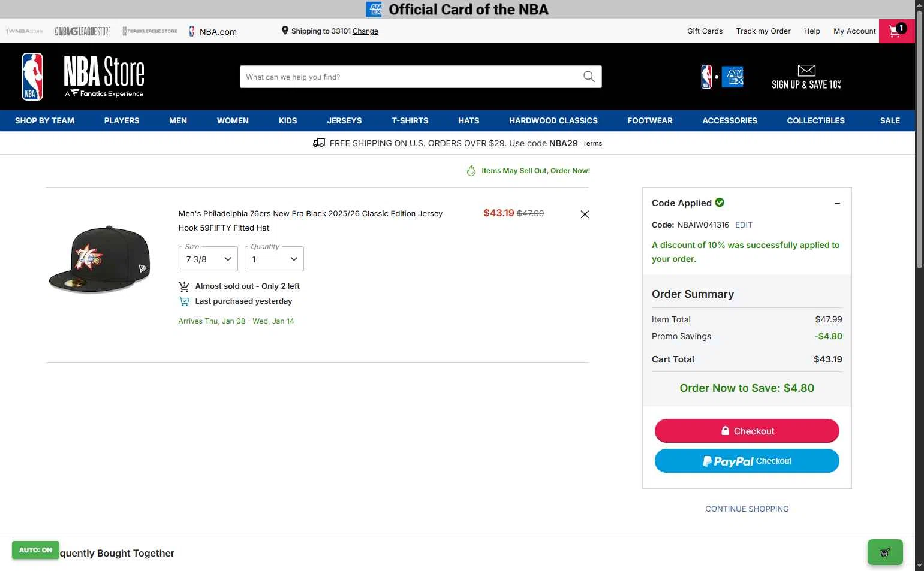Open the Help link
The height and width of the screenshot is (571, 924).
point(812,31)
